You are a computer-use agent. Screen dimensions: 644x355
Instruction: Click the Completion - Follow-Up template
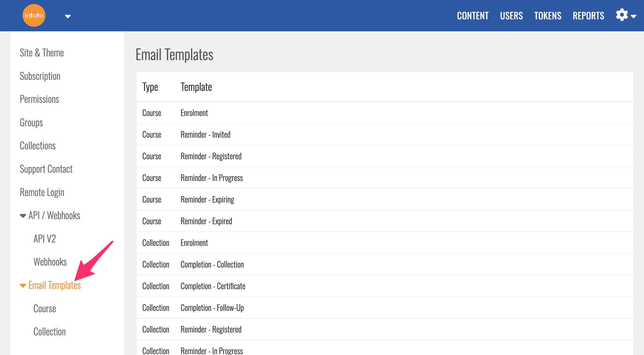[212, 308]
